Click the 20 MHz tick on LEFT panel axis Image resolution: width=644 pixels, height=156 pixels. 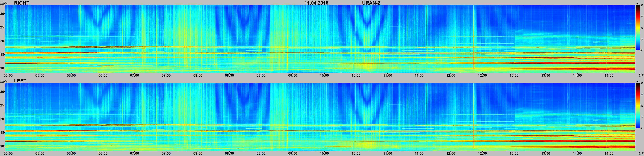pos(2,119)
